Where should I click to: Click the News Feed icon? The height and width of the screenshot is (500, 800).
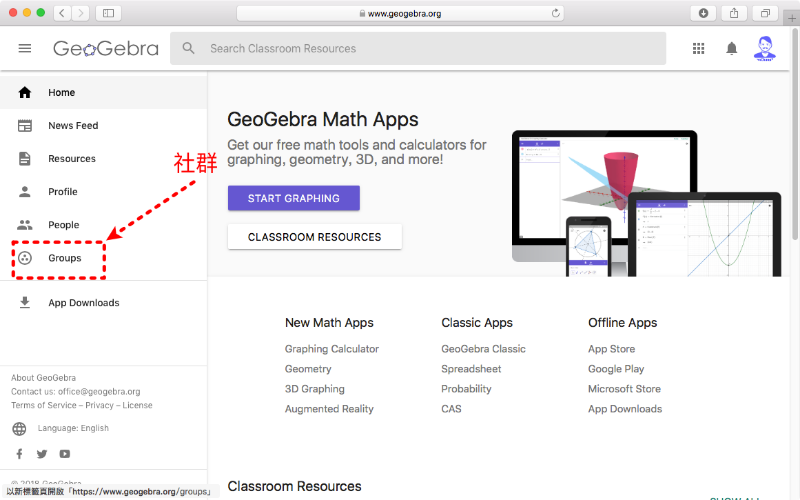coord(24,126)
